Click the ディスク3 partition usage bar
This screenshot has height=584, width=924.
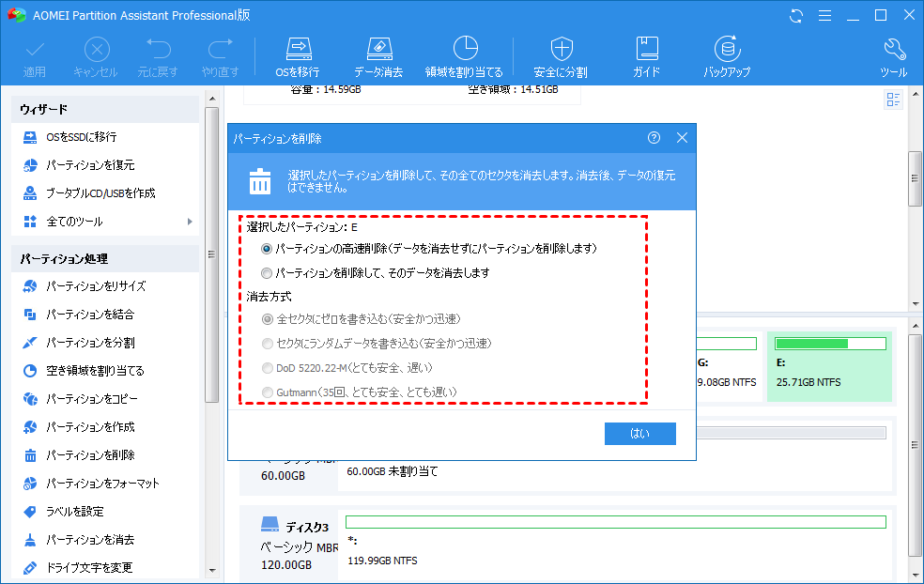pos(616,522)
